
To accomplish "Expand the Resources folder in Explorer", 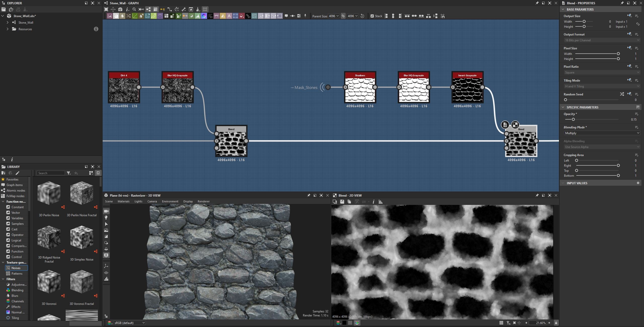I will click(x=8, y=29).
